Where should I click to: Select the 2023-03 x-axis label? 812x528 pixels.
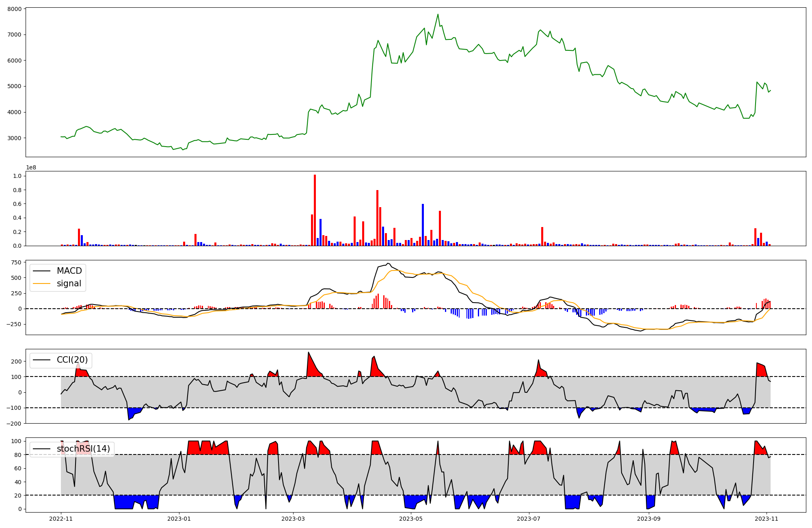[x=293, y=519]
